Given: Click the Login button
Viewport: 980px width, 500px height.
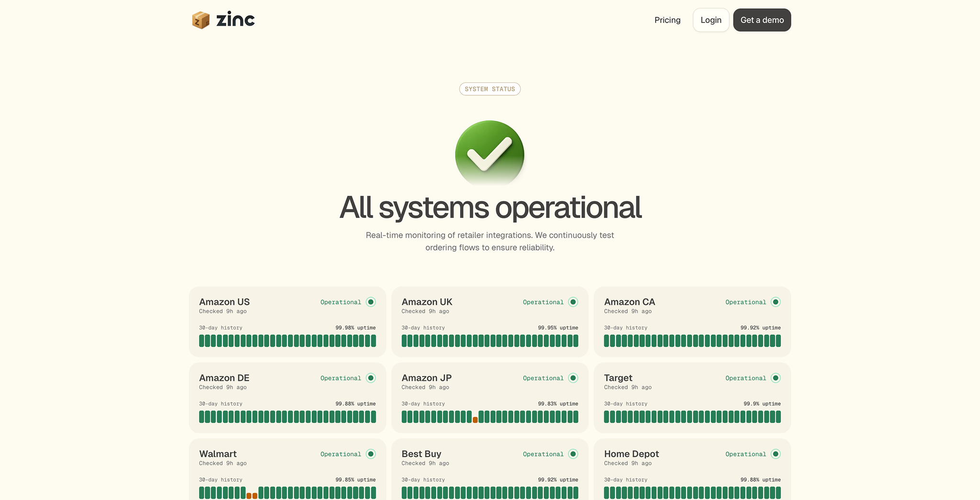Looking at the screenshot, I should (711, 20).
